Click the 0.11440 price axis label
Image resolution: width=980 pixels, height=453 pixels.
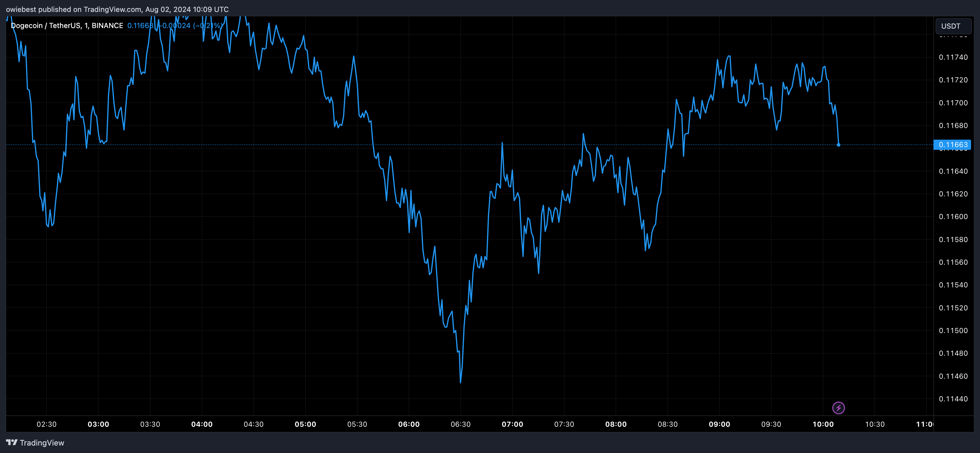[953, 399]
